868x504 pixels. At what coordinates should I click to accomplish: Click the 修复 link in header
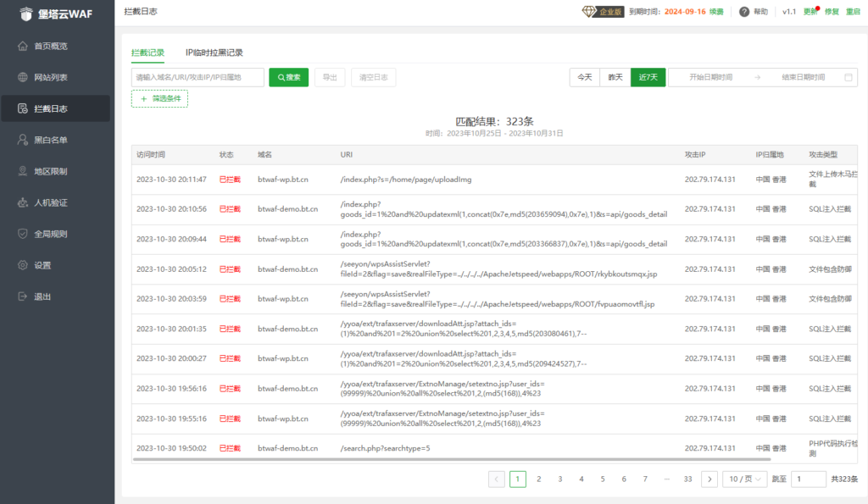pos(832,12)
